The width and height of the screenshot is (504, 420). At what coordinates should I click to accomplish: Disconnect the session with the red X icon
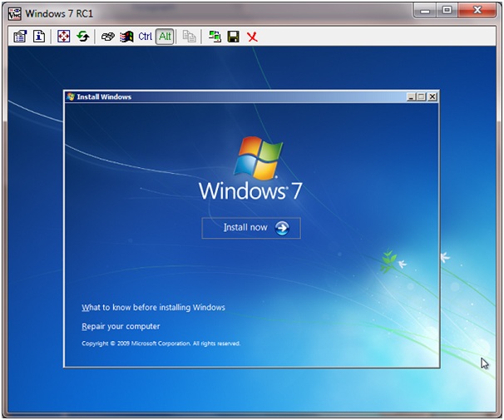point(252,37)
